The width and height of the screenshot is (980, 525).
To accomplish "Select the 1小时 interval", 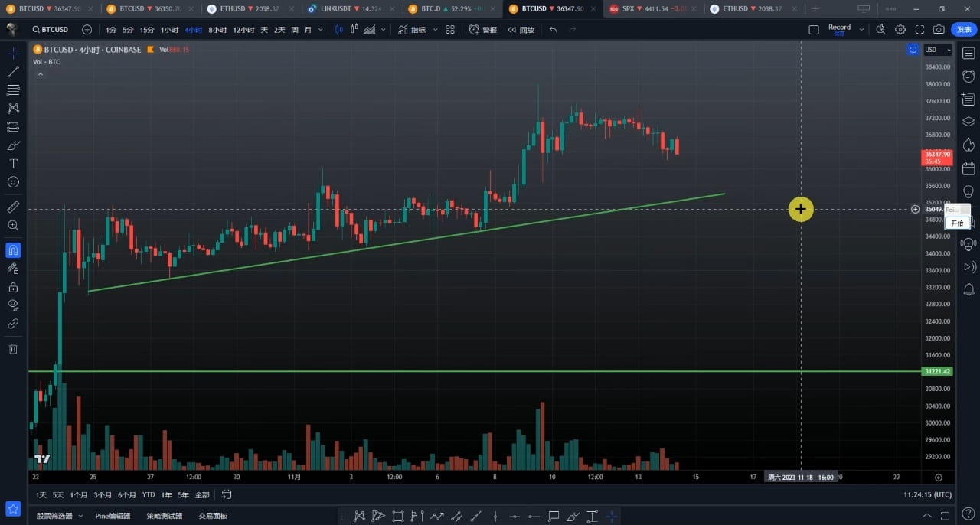I will click(x=169, y=29).
